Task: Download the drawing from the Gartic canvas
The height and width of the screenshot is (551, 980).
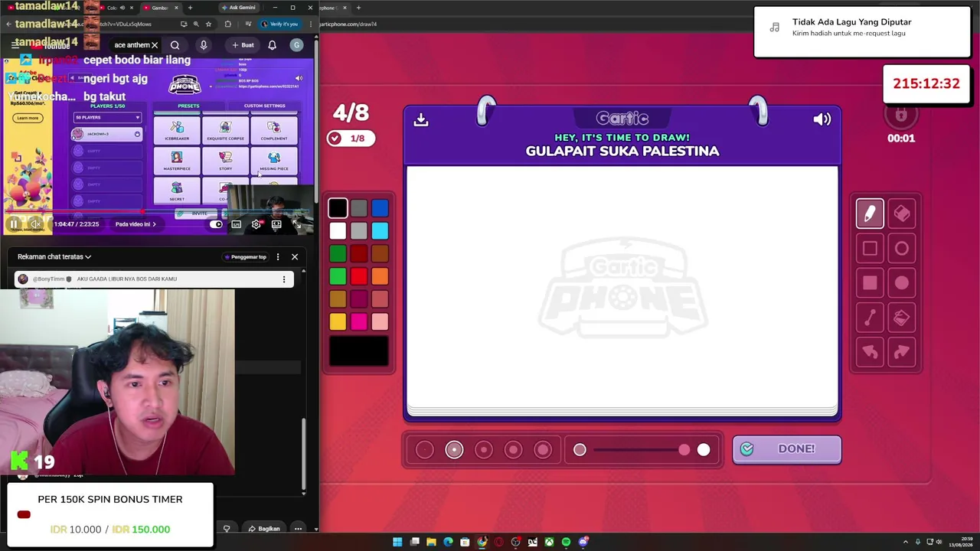Action: 421,119
